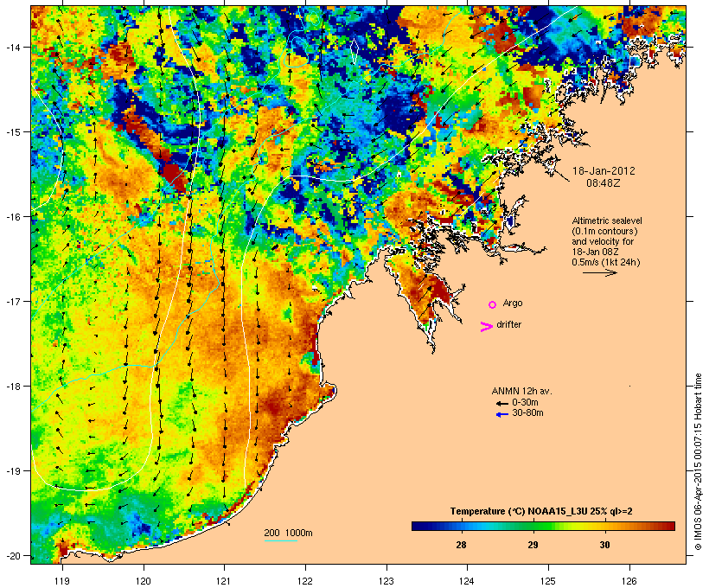Image resolution: width=709 pixels, height=588 pixels.
Task: Click the '(0.1m contours)' text
Action: coord(604,231)
